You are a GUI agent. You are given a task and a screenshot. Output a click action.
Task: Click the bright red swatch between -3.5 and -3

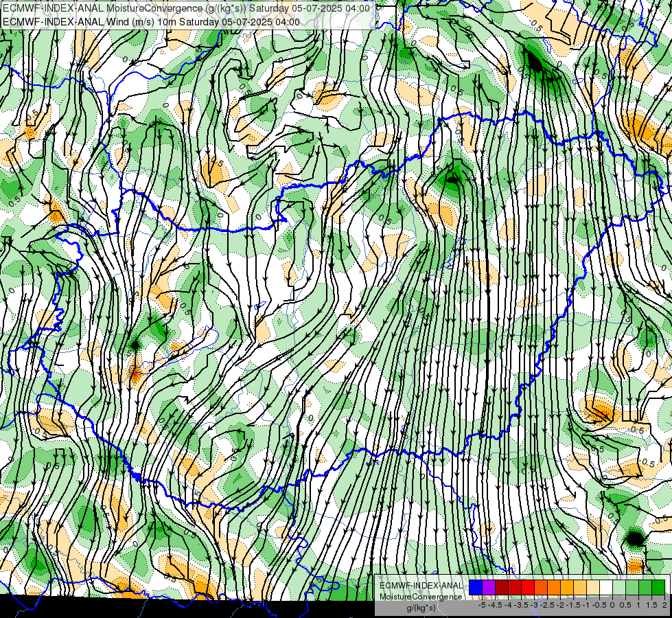coord(528,587)
